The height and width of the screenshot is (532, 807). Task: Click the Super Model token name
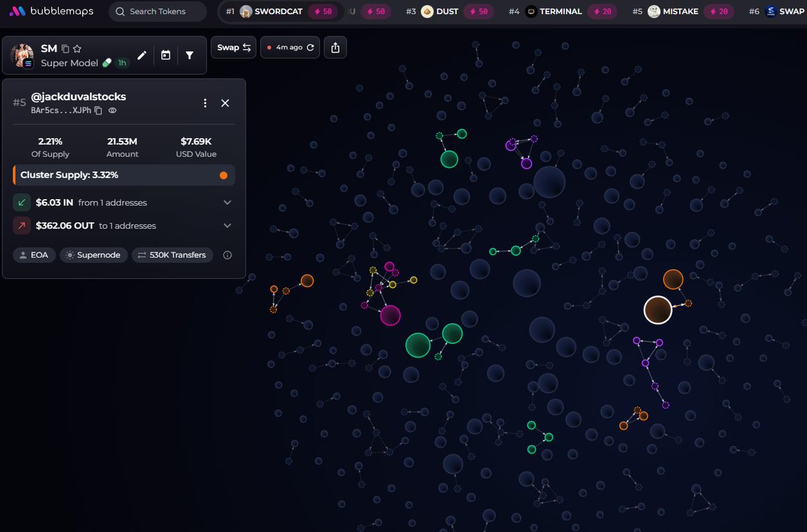[x=69, y=63]
